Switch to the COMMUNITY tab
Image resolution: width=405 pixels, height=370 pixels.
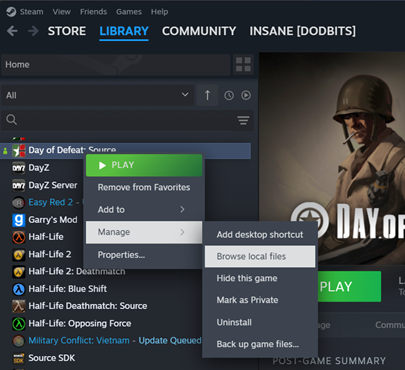(199, 31)
